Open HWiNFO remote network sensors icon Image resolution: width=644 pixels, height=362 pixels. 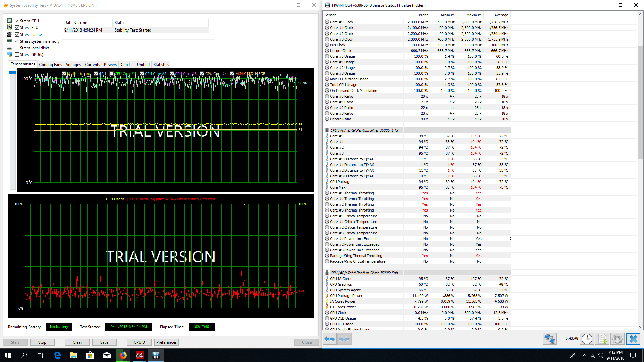549,339
